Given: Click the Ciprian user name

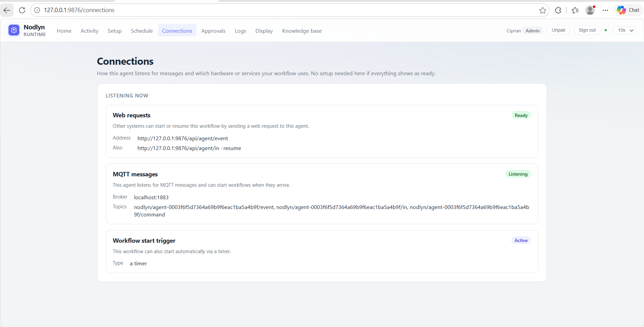Looking at the screenshot, I should click(x=514, y=31).
